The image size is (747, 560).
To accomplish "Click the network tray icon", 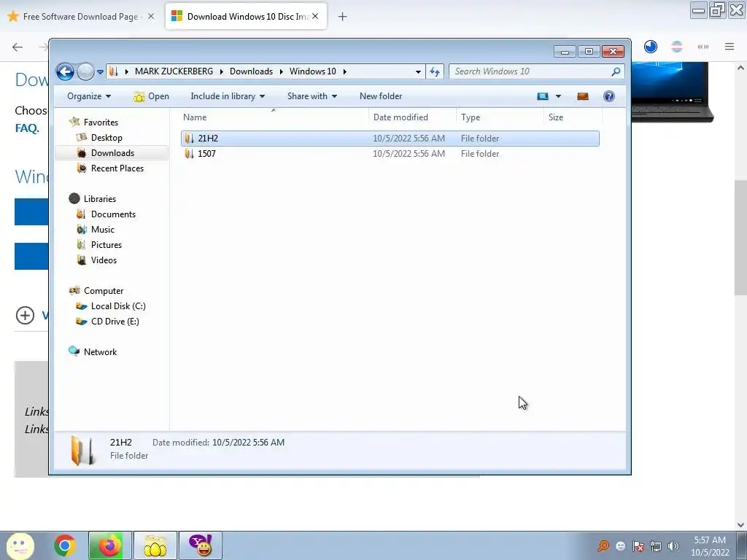I will [656, 546].
